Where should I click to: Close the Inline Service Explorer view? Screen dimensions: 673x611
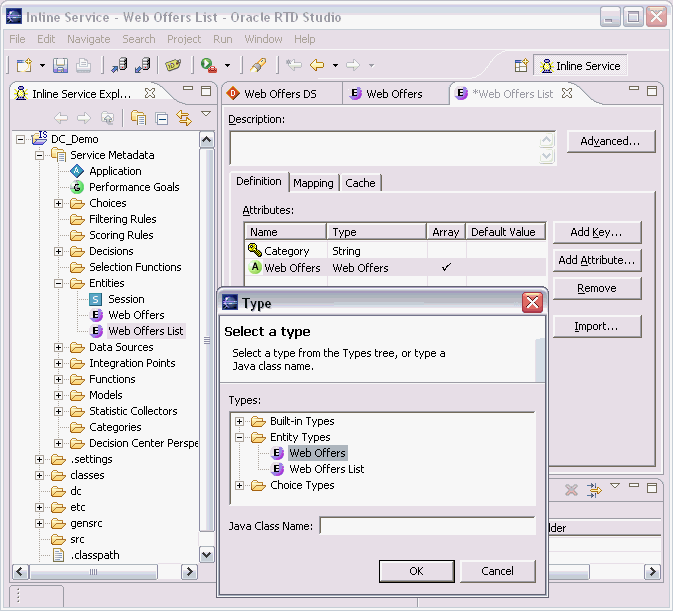click(x=150, y=93)
